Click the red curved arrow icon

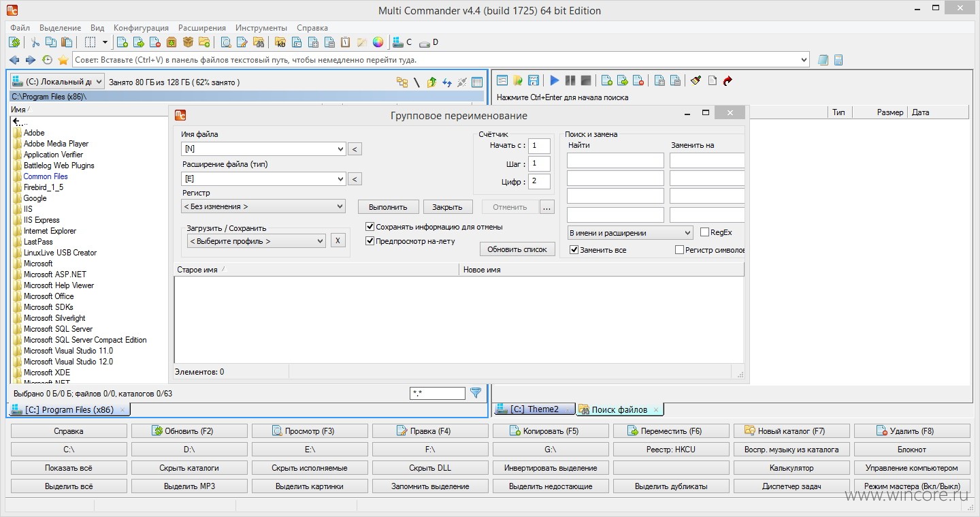(728, 80)
